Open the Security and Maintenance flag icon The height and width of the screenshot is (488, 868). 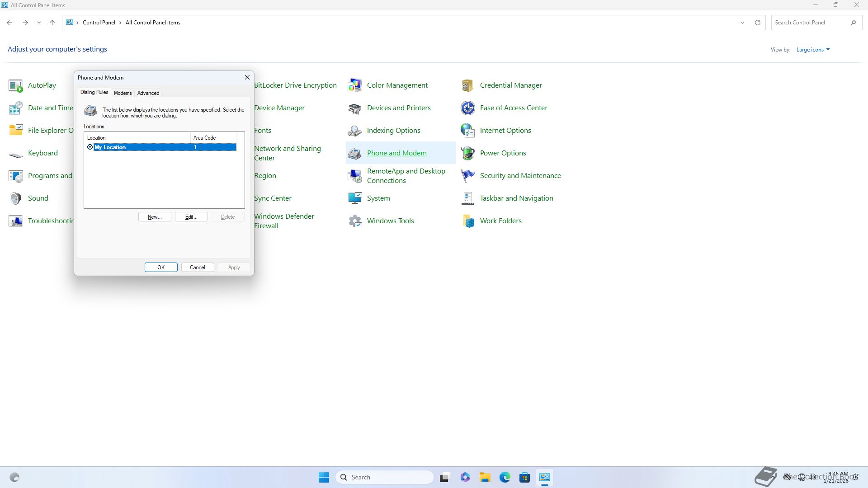(x=467, y=176)
